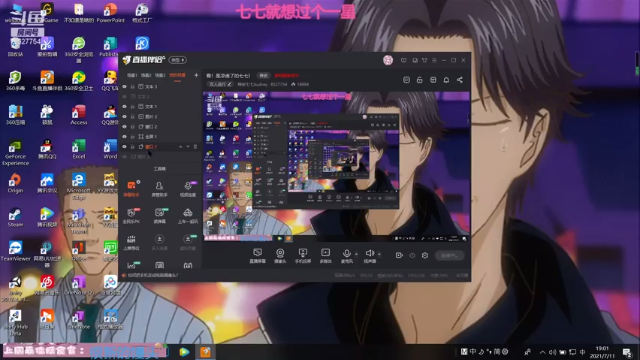Screen dimensions: 640x360
Task: Click the category edit pill below the title
Action: 220,84
